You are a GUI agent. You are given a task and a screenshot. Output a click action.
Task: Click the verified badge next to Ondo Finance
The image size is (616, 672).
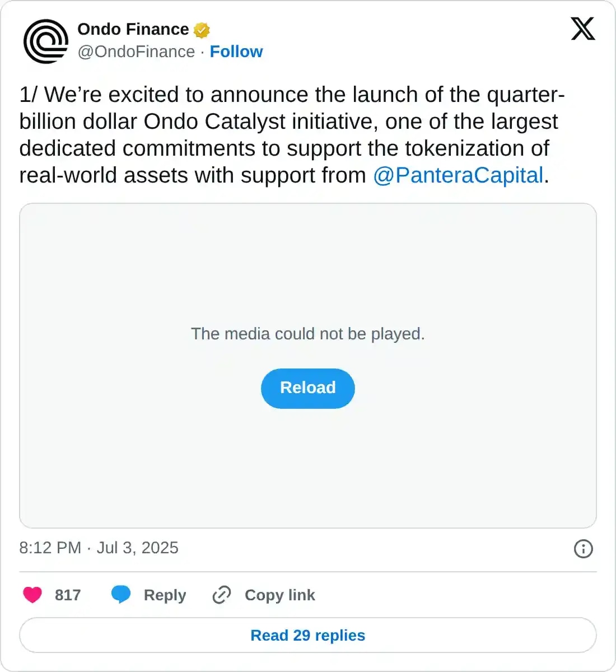pyautogui.click(x=200, y=30)
